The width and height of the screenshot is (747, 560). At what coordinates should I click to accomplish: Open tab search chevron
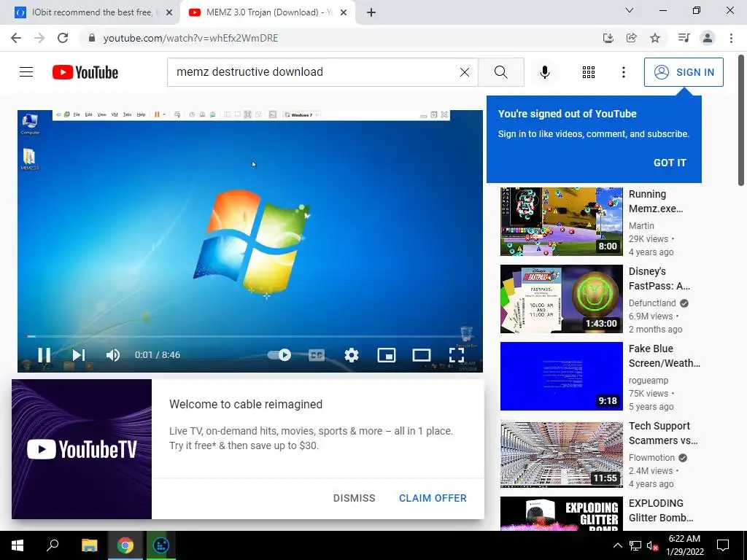click(x=630, y=10)
